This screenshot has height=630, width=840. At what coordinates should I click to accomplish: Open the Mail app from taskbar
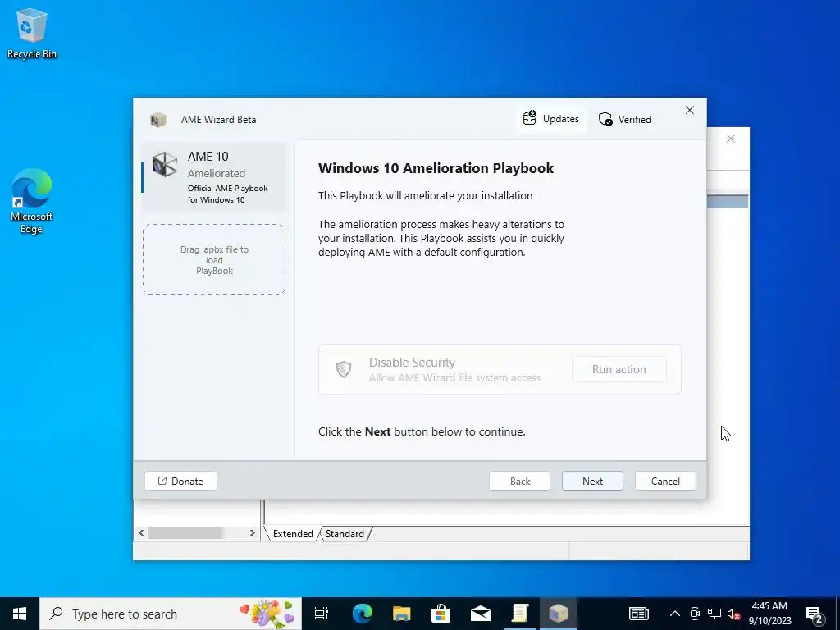[481, 614]
